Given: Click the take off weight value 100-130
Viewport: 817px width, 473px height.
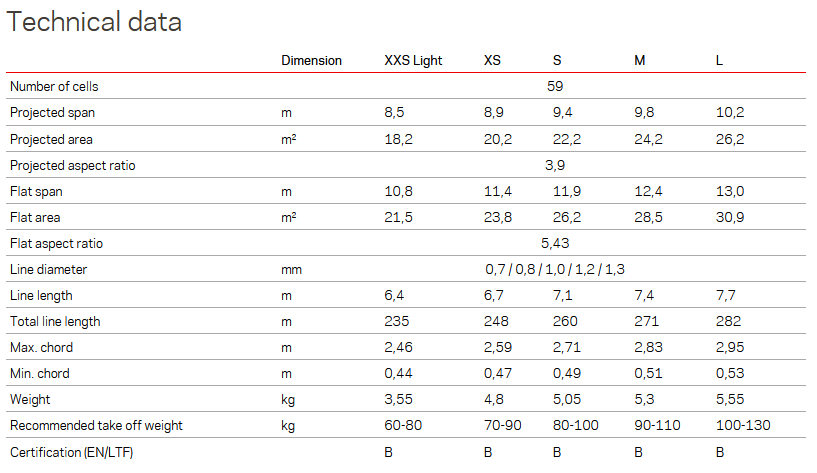Looking at the screenshot, I should (x=743, y=426).
